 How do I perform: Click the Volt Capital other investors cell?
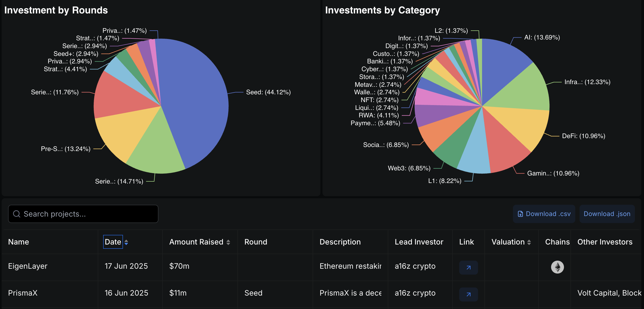[609, 293]
